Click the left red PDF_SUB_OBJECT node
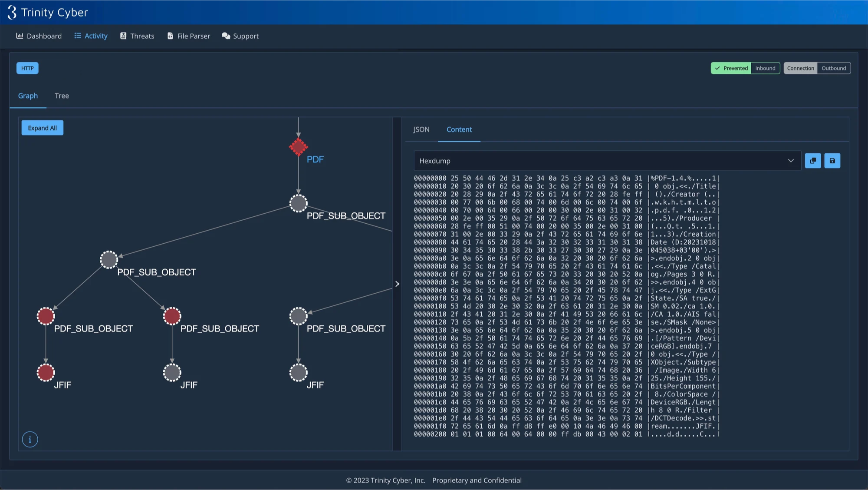The image size is (868, 490). [46, 316]
